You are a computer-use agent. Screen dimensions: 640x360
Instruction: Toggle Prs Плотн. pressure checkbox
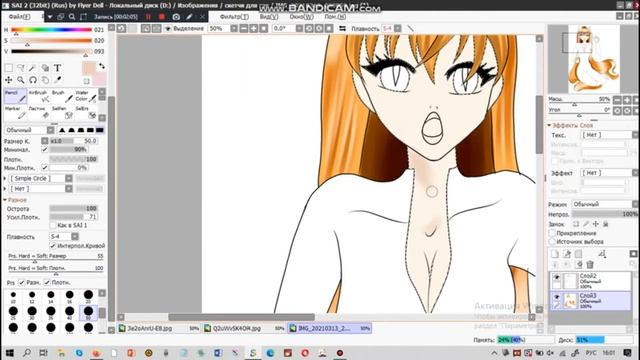[47, 282]
